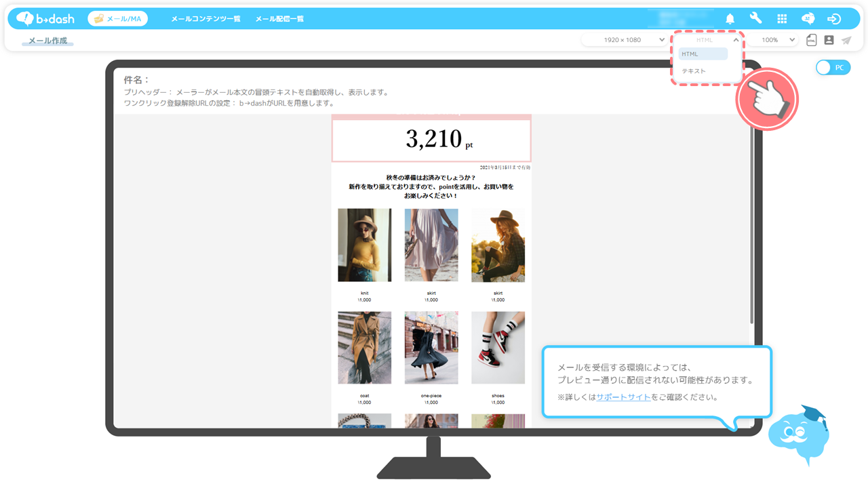Click the 'one-piece' product label
The image size is (868, 488).
[x=431, y=396]
